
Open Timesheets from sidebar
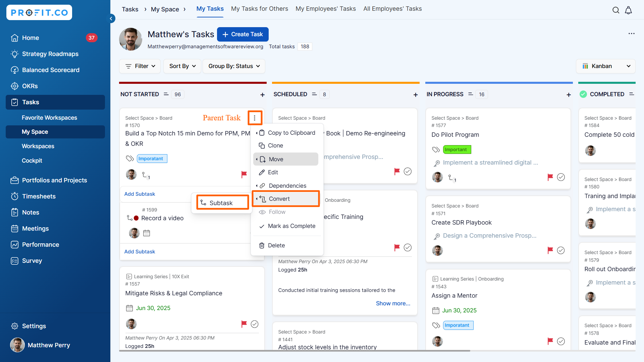[39, 196]
